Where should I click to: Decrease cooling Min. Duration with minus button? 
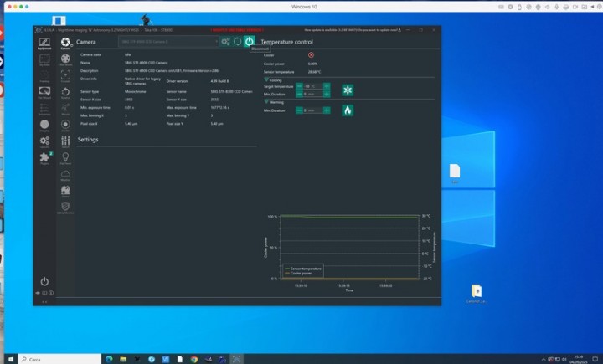[300, 94]
